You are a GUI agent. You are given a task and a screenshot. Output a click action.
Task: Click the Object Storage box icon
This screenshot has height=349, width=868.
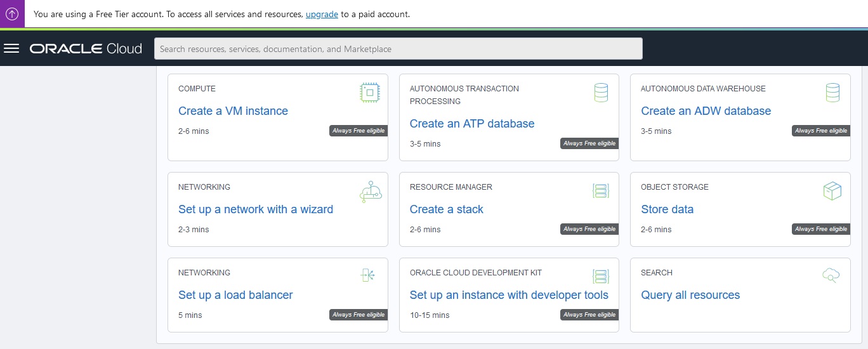click(832, 190)
